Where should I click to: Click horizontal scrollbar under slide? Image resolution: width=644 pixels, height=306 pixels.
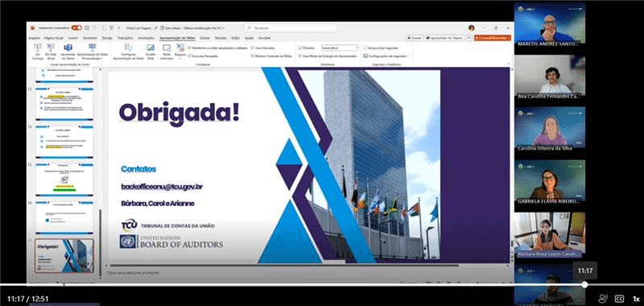coord(283,266)
